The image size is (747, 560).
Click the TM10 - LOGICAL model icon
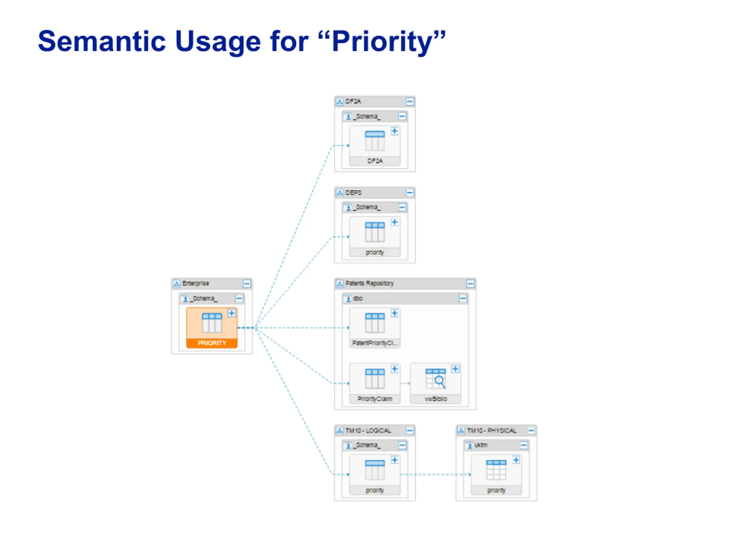point(340,431)
